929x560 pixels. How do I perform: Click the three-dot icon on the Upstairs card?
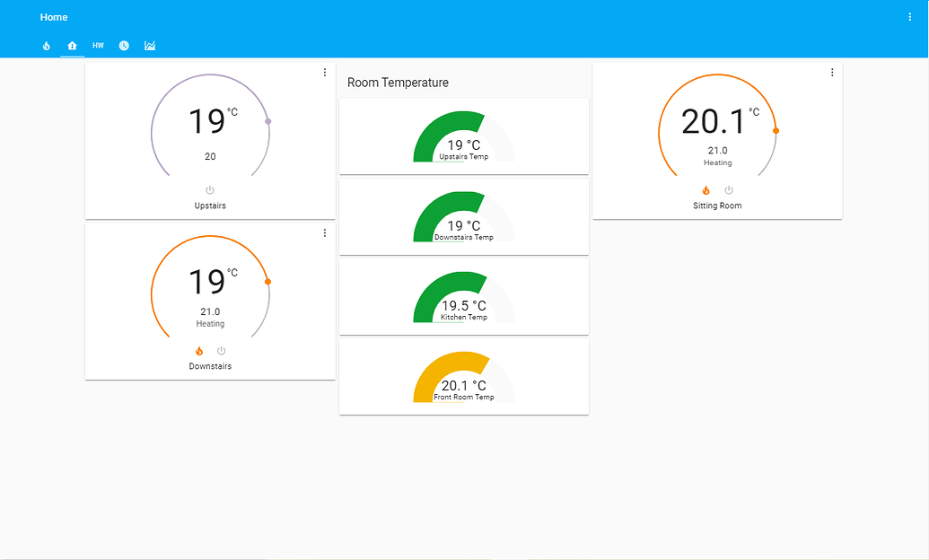[324, 72]
